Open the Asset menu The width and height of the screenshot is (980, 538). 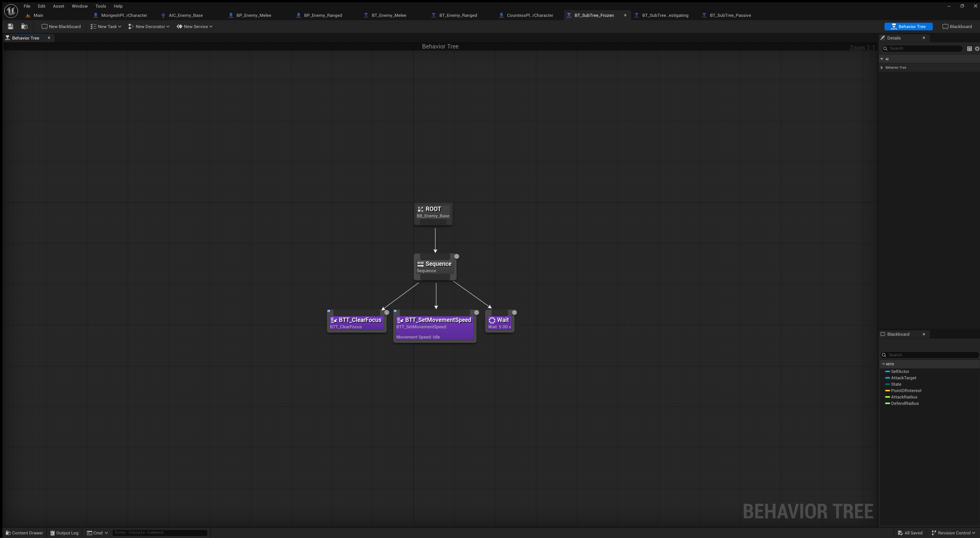tap(58, 6)
